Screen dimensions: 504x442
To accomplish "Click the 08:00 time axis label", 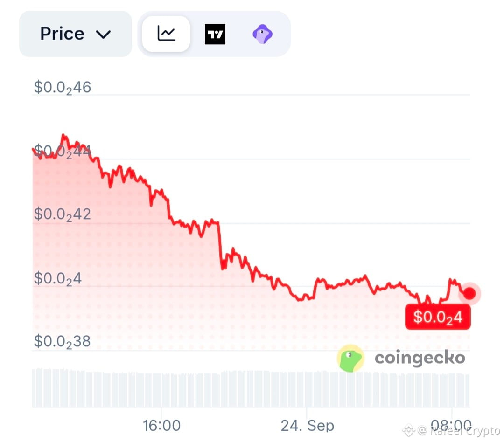I will point(451,425).
